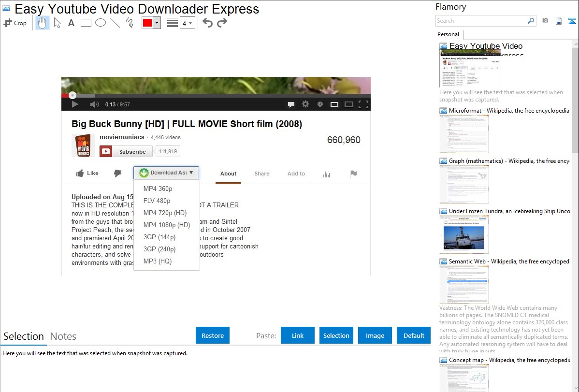Switch to the Personal tab
The width and height of the screenshot is (579, 392).
449,34
